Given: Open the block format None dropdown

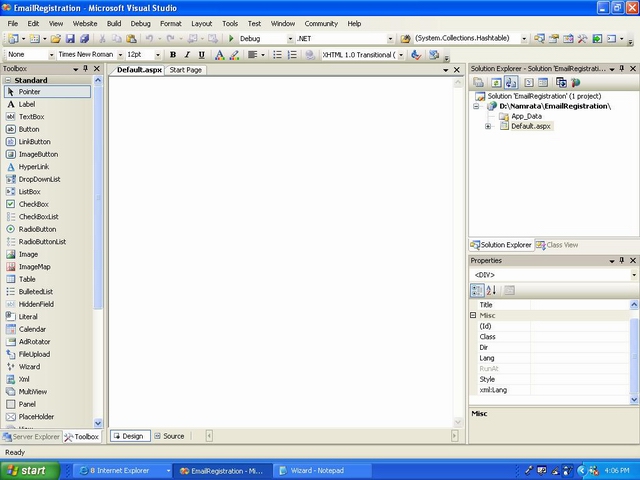Looking at the screenshot, I should (x=51, y=55).
